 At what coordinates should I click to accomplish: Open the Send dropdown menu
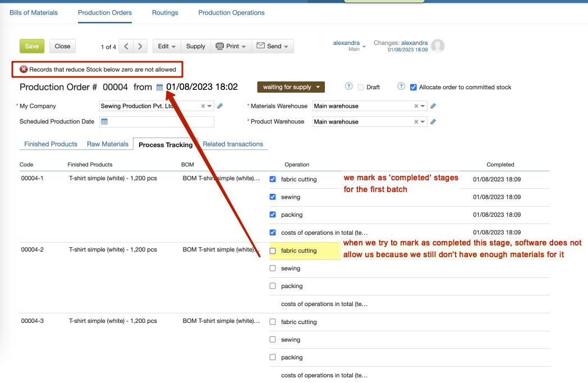(x=273, y=46)
